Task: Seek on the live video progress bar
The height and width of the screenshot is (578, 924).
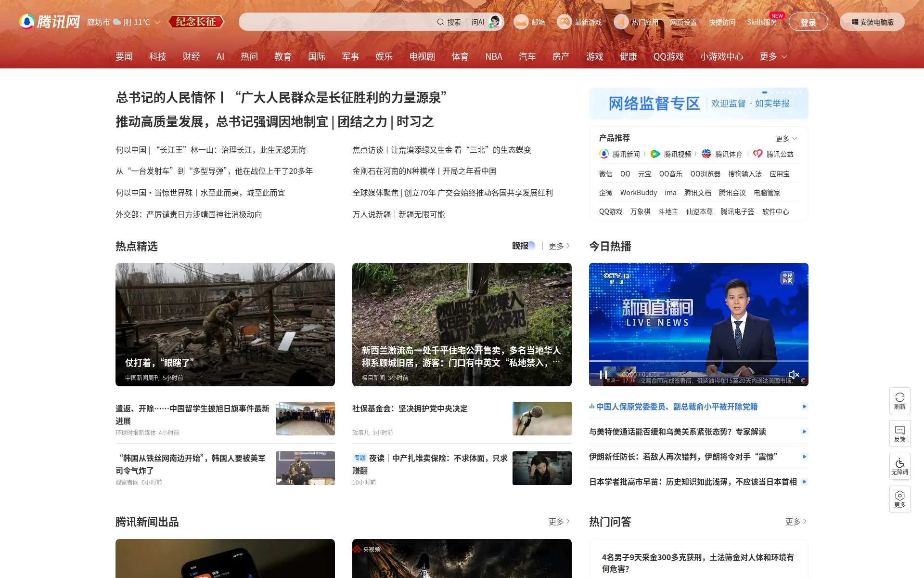Action: point(699,361)
